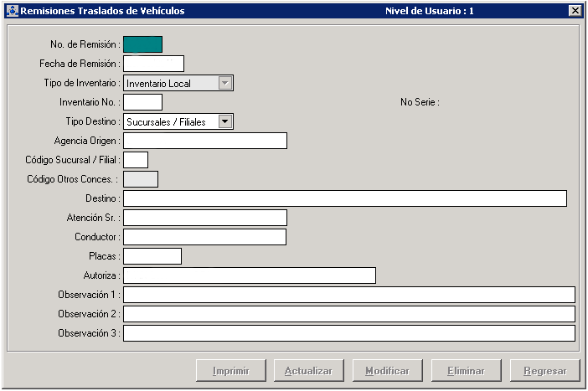Expand the Tipo Destino dropdown arrow

(224, 121)
